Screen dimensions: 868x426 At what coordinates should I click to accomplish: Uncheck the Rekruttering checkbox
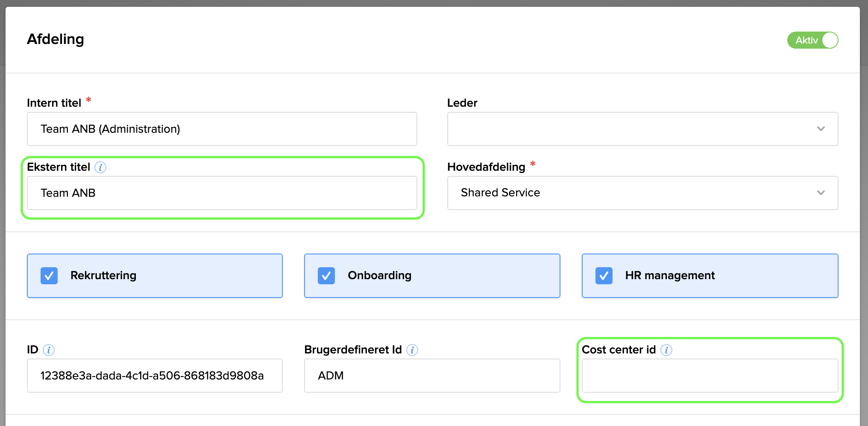(x=49, y=276)
